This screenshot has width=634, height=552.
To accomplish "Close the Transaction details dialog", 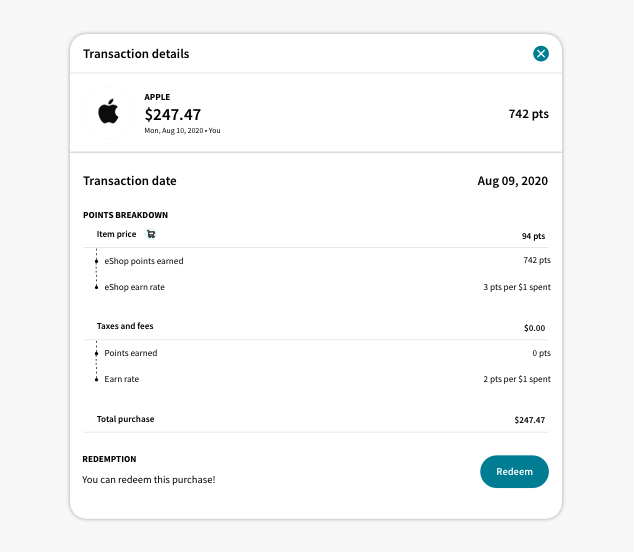I will coord(541,54).
